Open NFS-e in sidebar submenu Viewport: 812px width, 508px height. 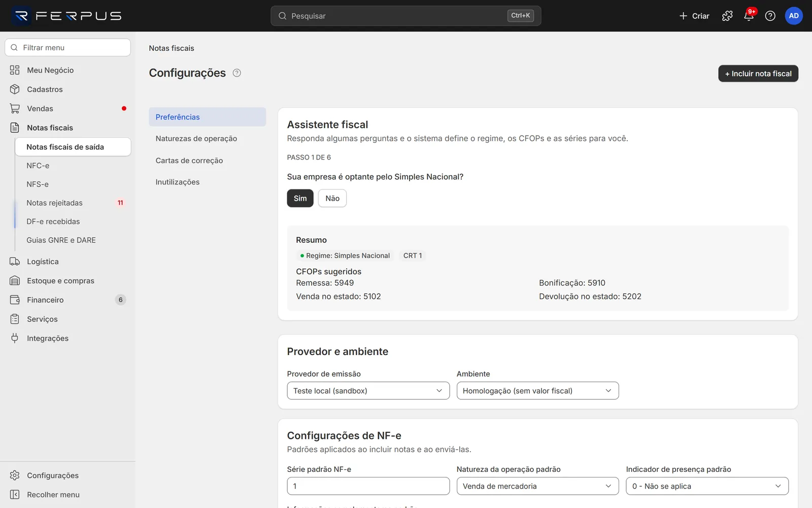point(73,184)
